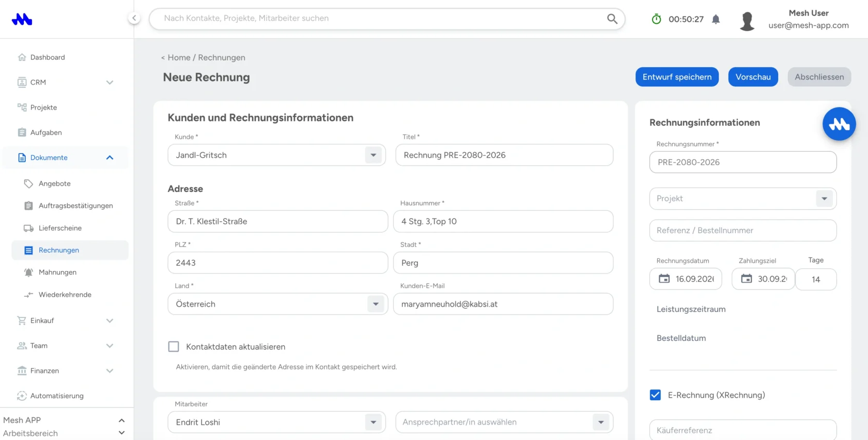Click the search magnifier icon
Viewport: 868px width, 440px height.
click(612, 19)
